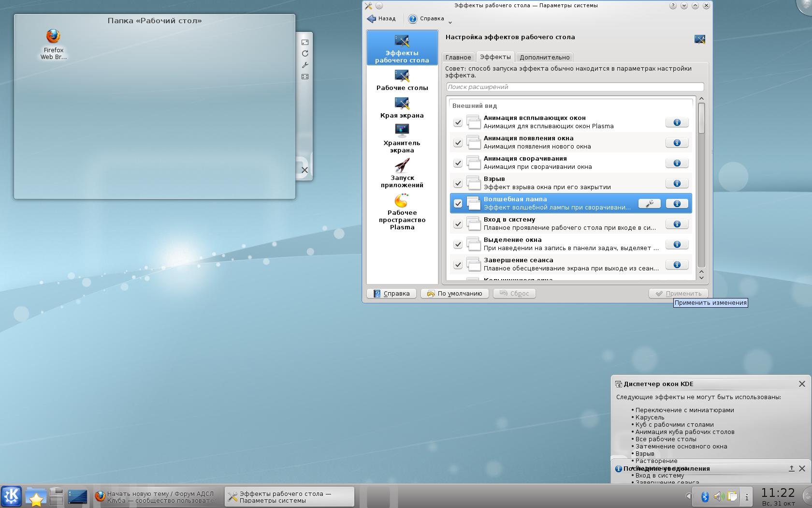Close Диспетчер окон KDE notification

802,384
